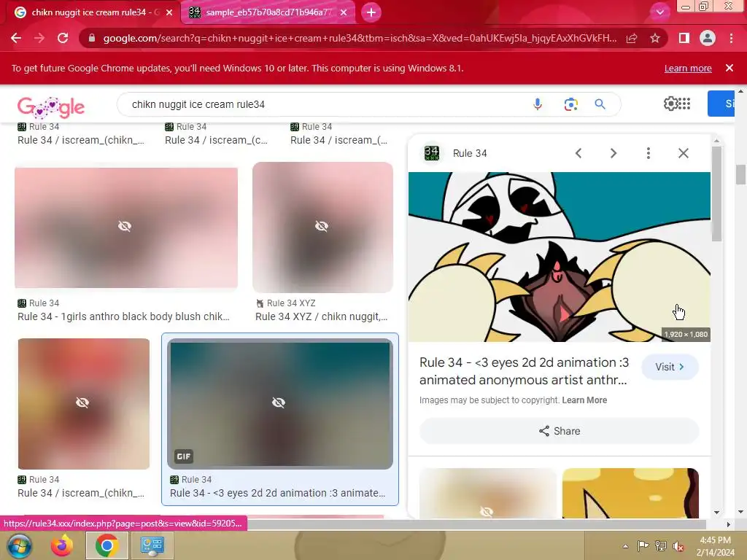Image resolution: width=747 pixels, height=560 pixels.
Task: Close the chikn nuggit search tab
Action: point(169,12)
